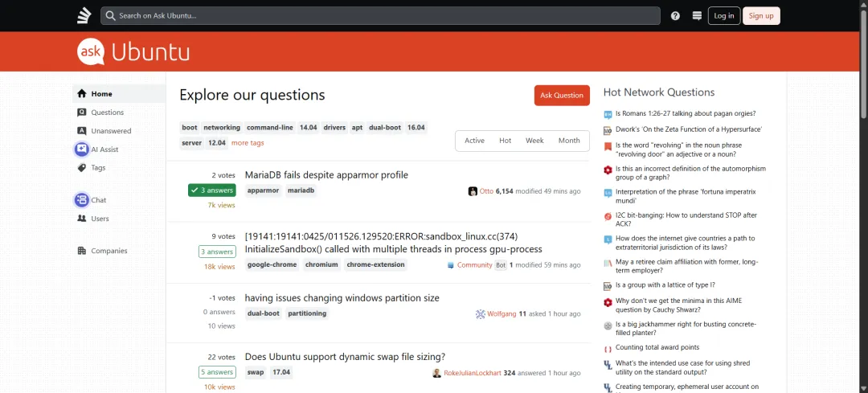Click Wolfgang's user avatar
The height and width of the screenshot is (393, 868).
point(481,314)
